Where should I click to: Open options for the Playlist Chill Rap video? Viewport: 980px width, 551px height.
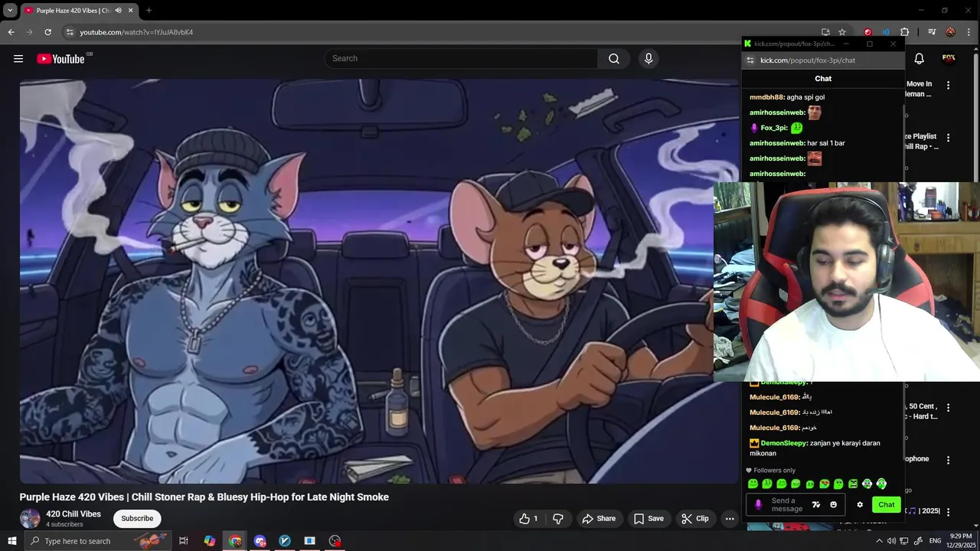click(x=948, y=138)
